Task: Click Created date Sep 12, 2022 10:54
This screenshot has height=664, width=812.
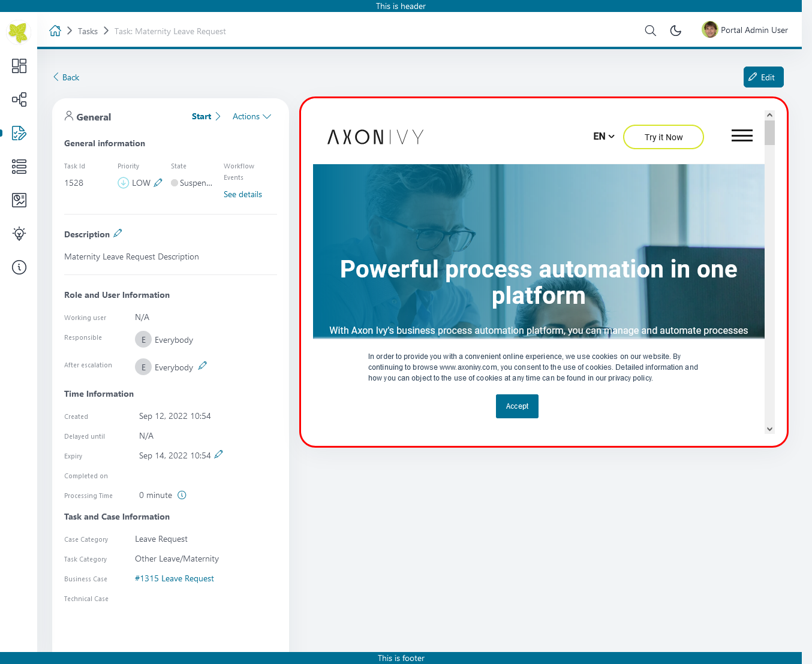Action: (175, 416)
